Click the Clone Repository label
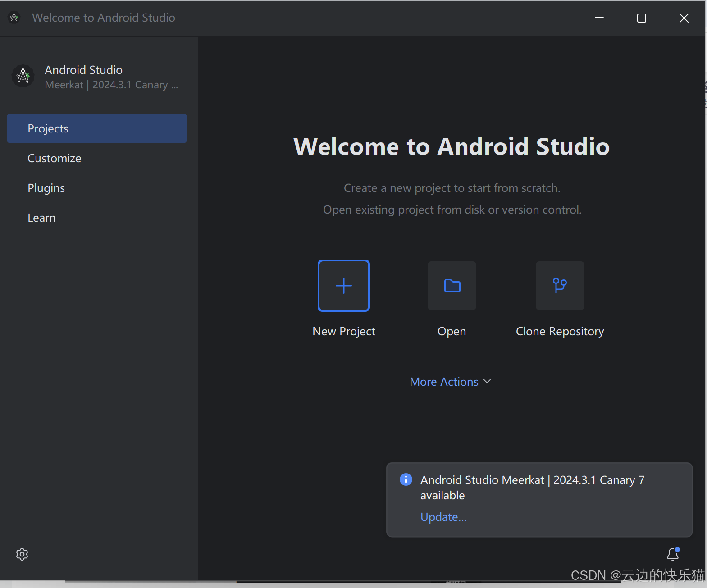 click(x=560, y=331)
